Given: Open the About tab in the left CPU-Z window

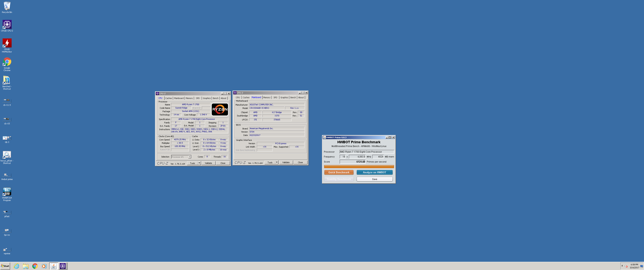Looking at the screenshot, I should pyautogui.click(x=224, y=98).
